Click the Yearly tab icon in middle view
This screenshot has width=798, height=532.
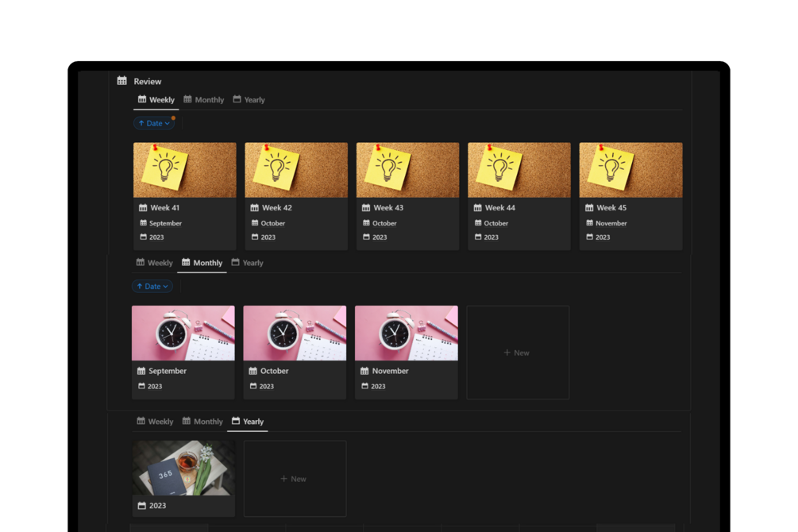pyautogui.click(x=235, y=262)
